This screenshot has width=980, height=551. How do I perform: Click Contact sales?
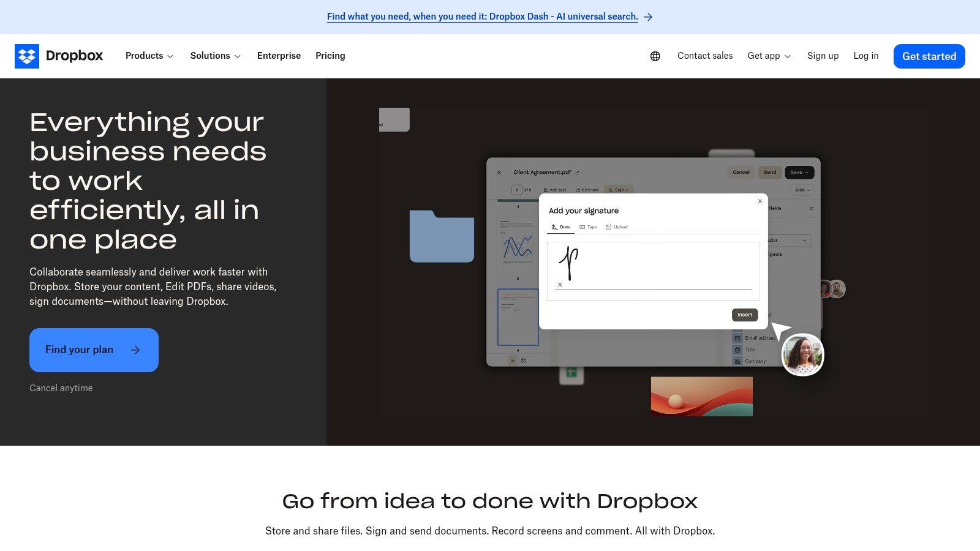click(x=705, y=56)
